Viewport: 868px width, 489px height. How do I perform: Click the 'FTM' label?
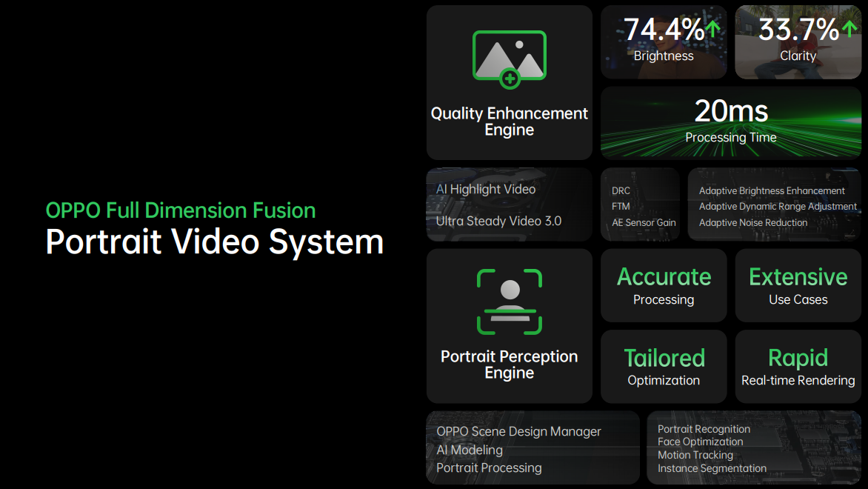pyautogui.click(x=621, y=207)
